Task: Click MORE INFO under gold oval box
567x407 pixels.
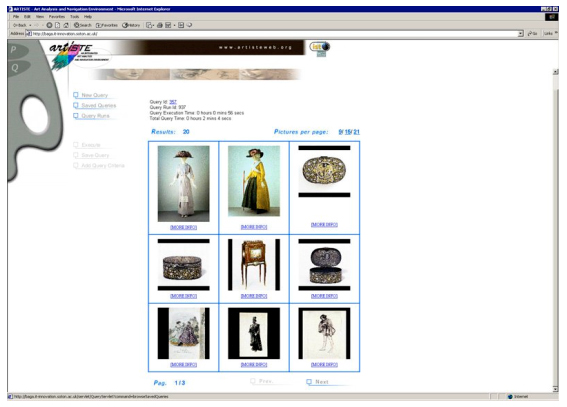Action: (x=324, y=225)
